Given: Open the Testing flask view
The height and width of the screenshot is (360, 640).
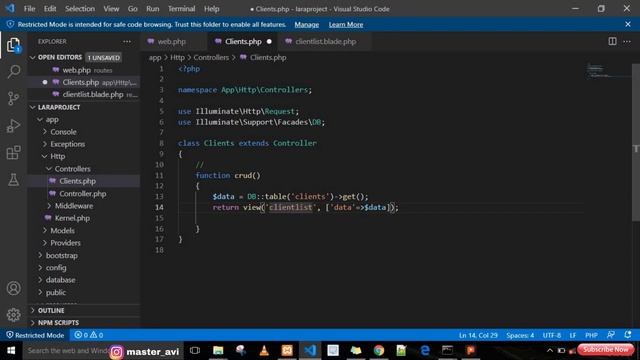Looking at the screenshot, I should coord(13,180).
